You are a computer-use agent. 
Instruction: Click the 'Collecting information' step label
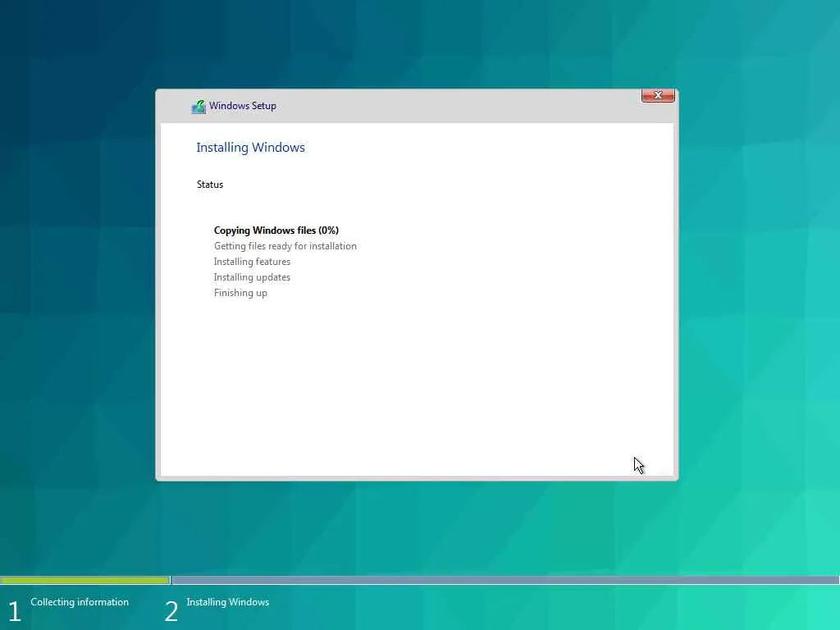[x=80, y=602]
